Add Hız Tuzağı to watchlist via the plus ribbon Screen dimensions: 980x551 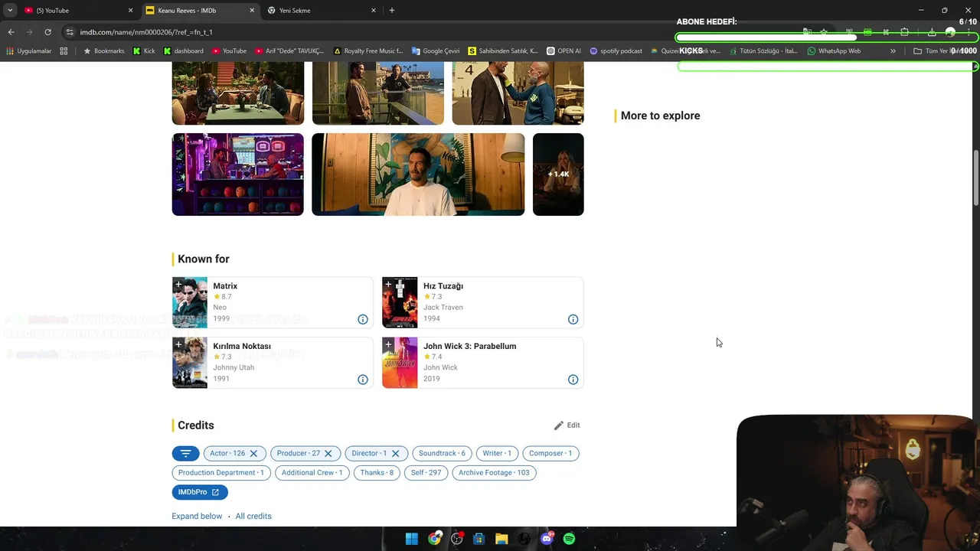(x=388, y=285)
